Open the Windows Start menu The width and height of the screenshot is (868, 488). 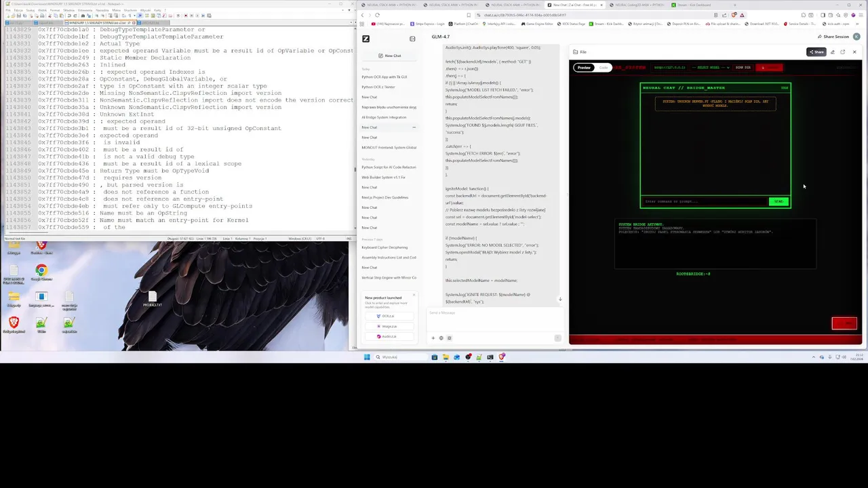coord(367,357)
